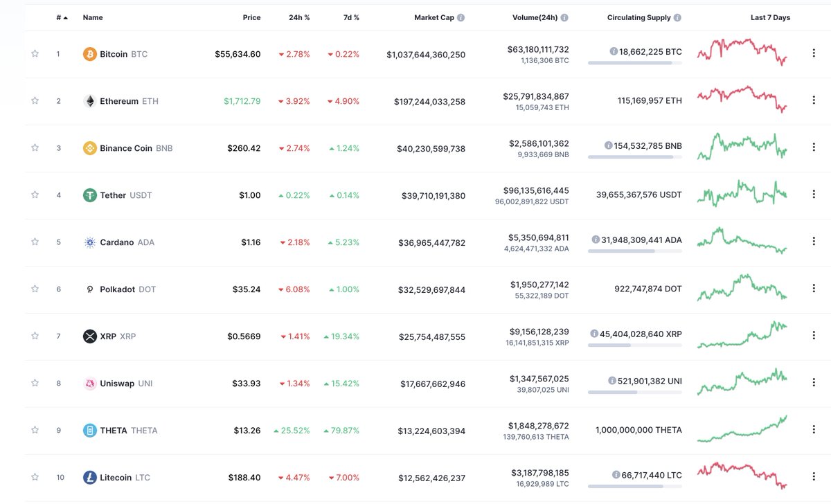Click the XRP logo icon

tap(90, 336)
